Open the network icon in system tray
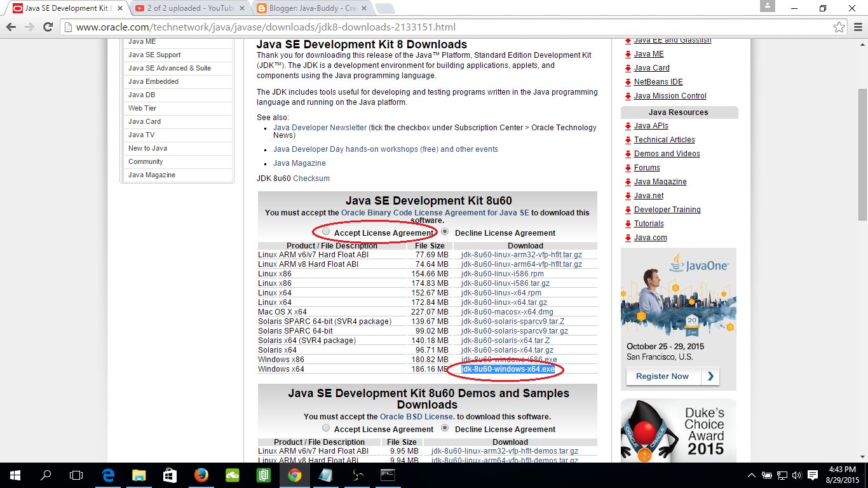 [x=782, y=475]
